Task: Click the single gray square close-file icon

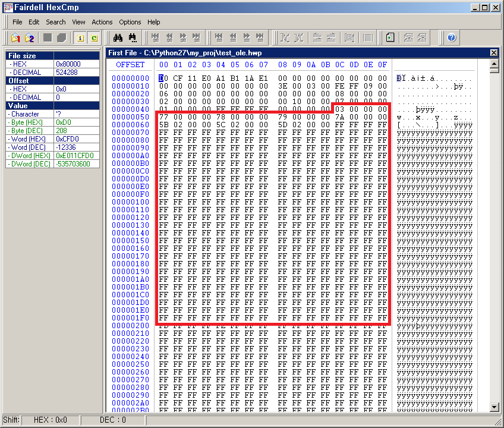Action: pos(48,38)
